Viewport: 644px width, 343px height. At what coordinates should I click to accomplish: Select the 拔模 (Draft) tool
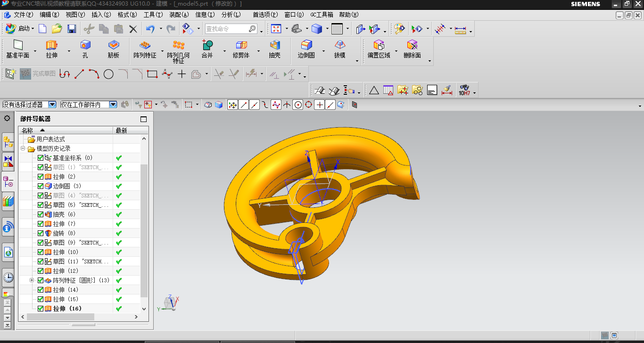339,46
